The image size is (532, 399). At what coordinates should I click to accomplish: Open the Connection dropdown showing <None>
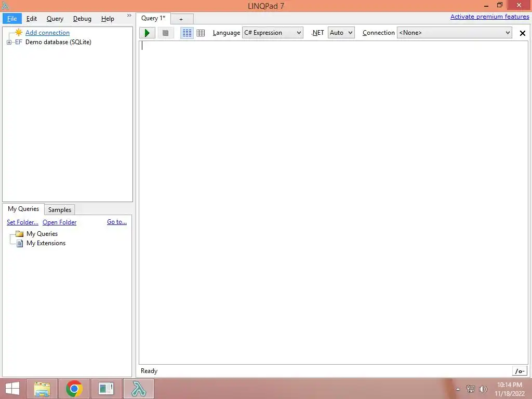pos(454,33)
